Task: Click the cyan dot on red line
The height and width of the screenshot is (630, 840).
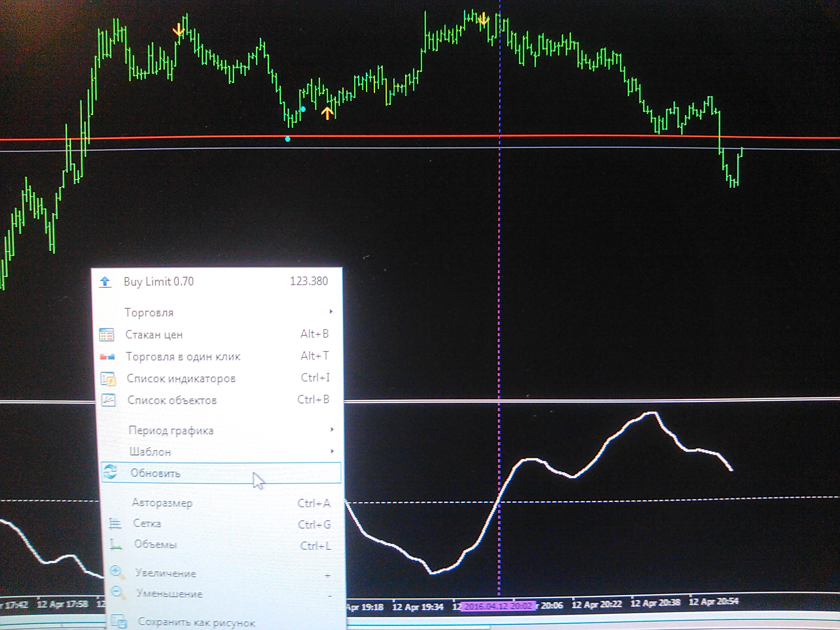Action: click(287, 139)
